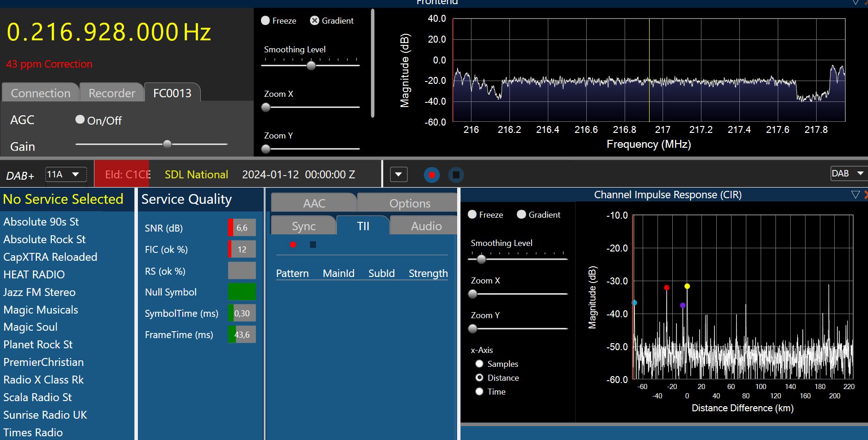The height and width of the screenshot is (440, 868).
Task: Open the DAB mode dropdown
Action: (848, 174)
